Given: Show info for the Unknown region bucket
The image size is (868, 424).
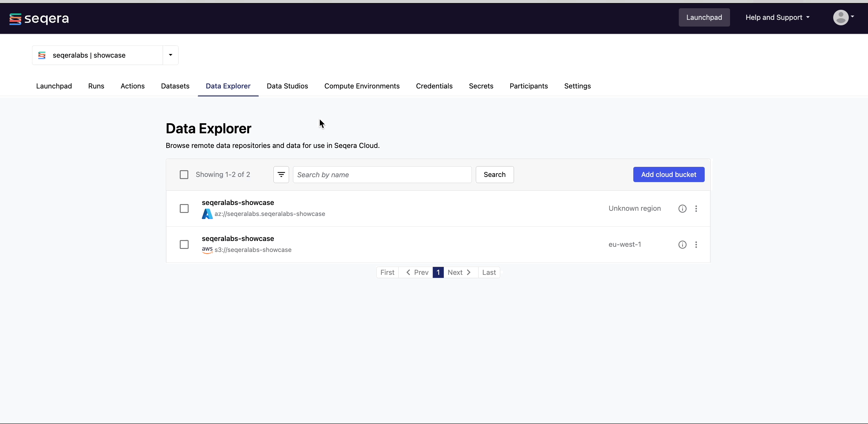Looking at the screenshot, I should point(682,208).
